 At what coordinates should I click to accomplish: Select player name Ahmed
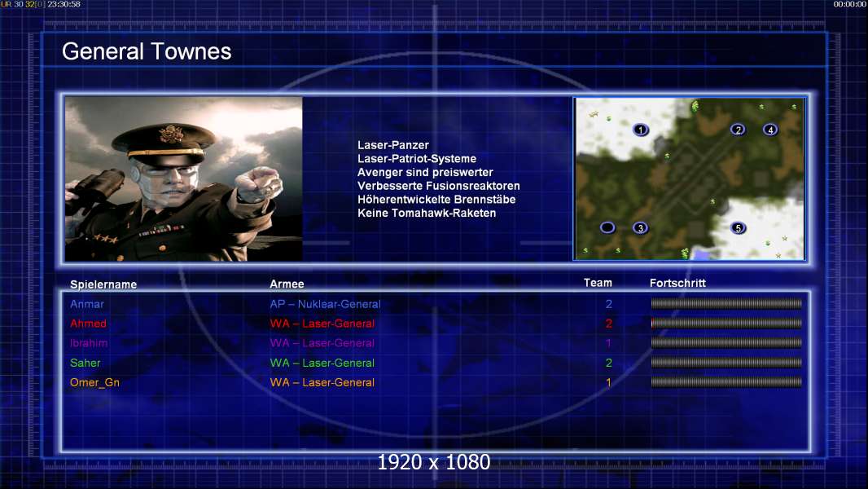[88, 324]
